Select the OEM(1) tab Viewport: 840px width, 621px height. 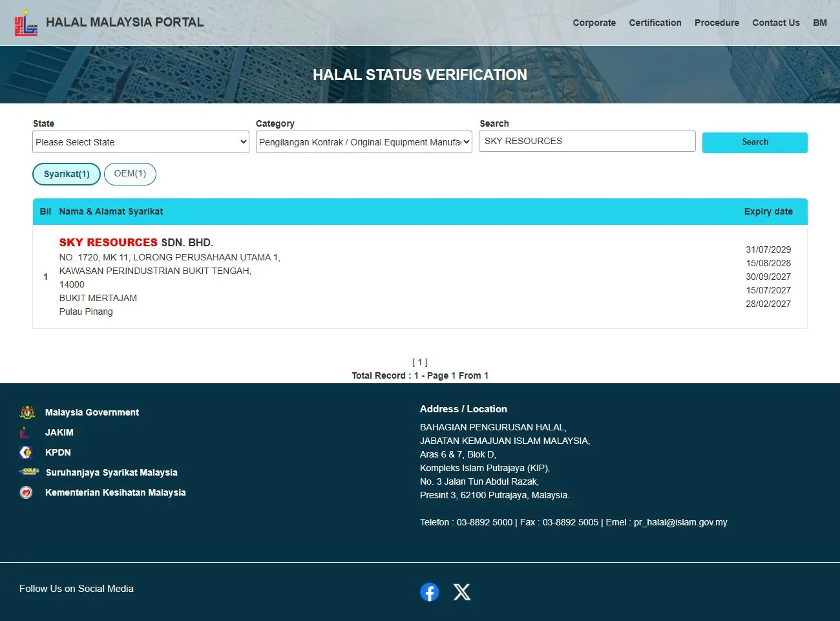click(130, 174)
